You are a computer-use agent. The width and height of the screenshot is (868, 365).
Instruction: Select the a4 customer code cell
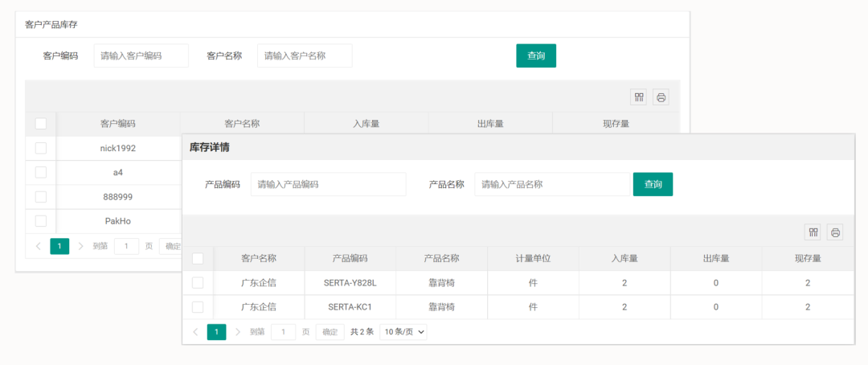(x=118, y=172)
